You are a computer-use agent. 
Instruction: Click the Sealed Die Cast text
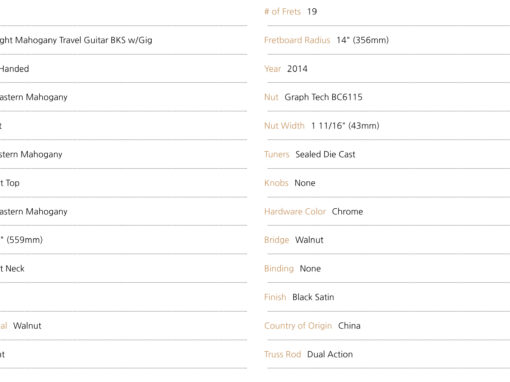click(325, 154)
